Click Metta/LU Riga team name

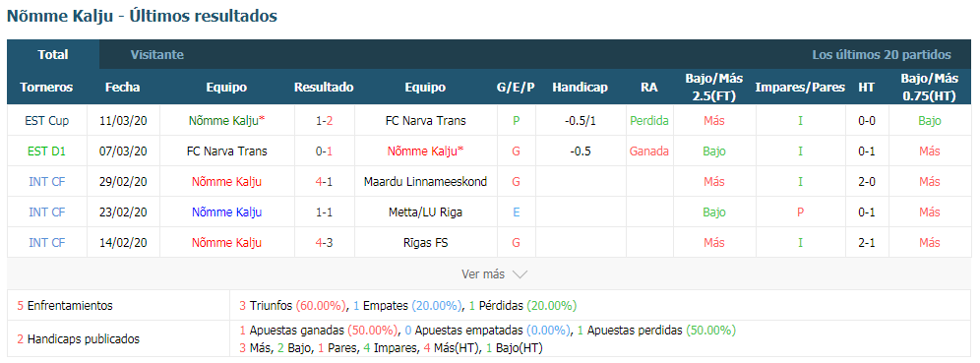pos(426,212)
